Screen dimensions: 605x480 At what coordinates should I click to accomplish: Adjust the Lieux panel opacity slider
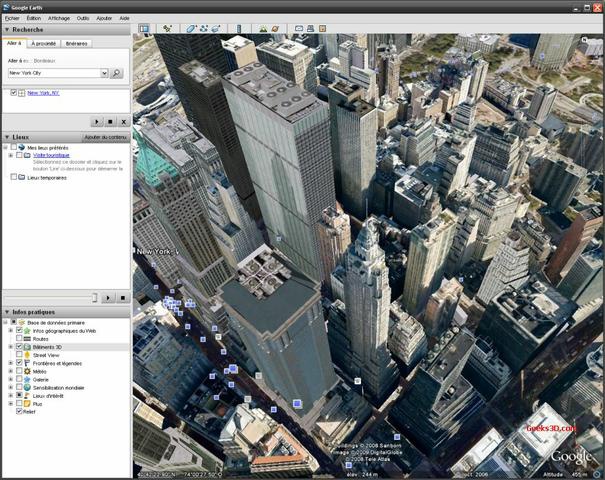tap(94, 298)
